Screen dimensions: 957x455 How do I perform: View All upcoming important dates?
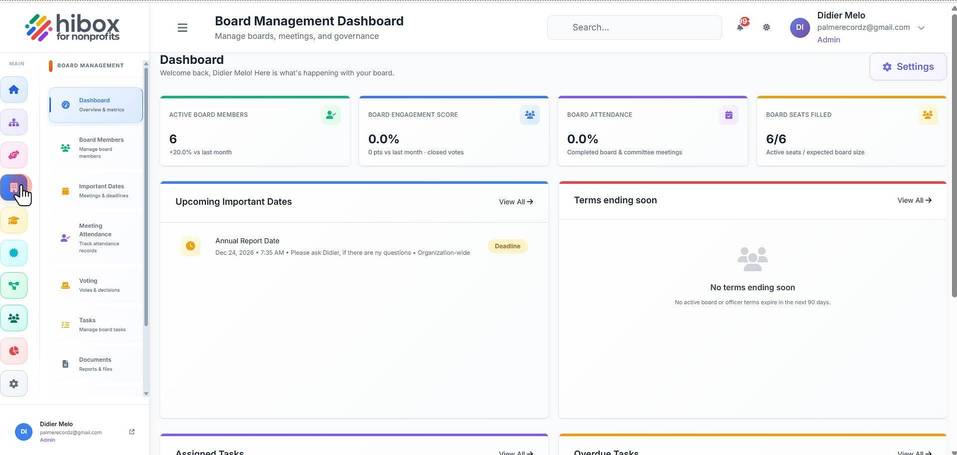[516, 202]
